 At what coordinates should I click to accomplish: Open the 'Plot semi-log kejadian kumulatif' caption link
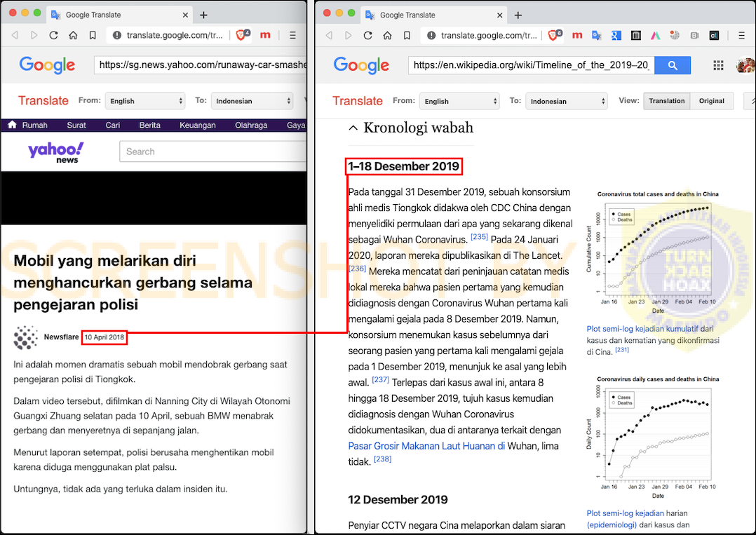[x=642, y=329]
